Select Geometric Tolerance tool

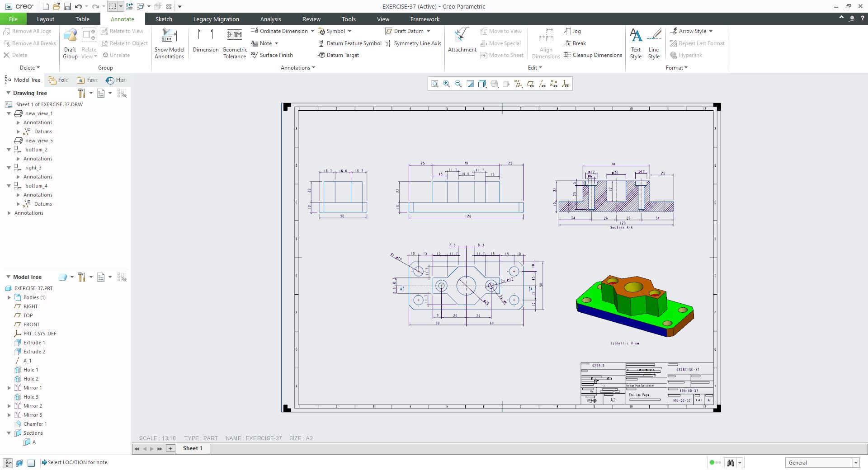tap(235, 43)
